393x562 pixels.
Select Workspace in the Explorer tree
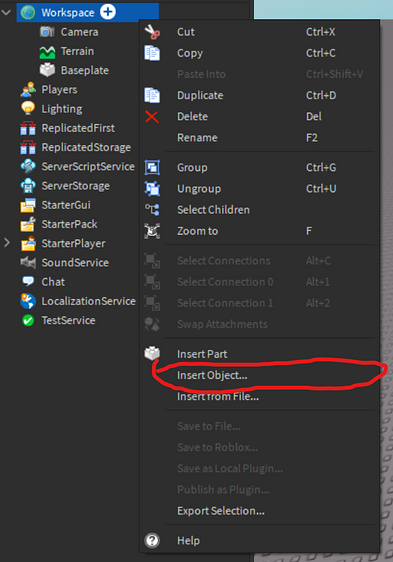[68, 13]
